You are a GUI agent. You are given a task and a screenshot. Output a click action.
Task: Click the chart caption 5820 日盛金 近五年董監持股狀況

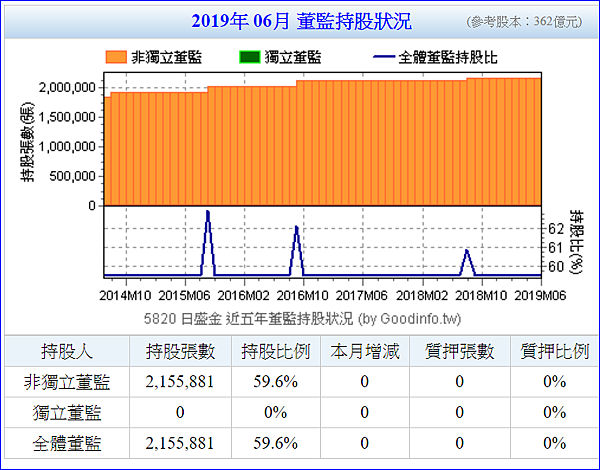pos(302,319)
